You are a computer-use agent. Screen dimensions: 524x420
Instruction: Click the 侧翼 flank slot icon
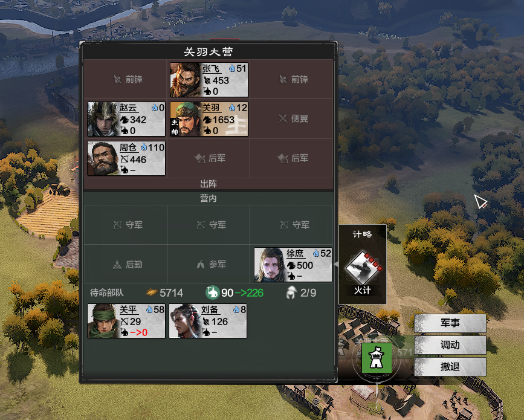point(283,118)
